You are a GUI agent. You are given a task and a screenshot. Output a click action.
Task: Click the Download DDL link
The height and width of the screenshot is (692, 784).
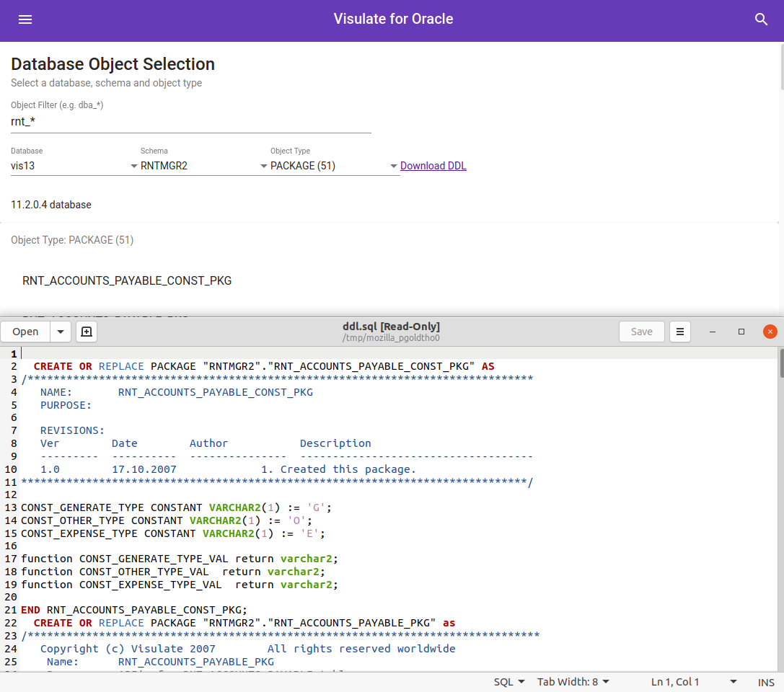point(433,166)
